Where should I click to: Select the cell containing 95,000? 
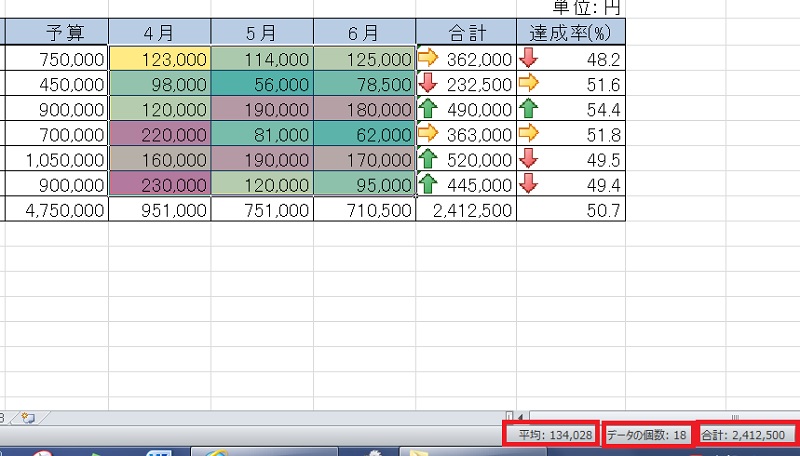click(x=364, y=184)
